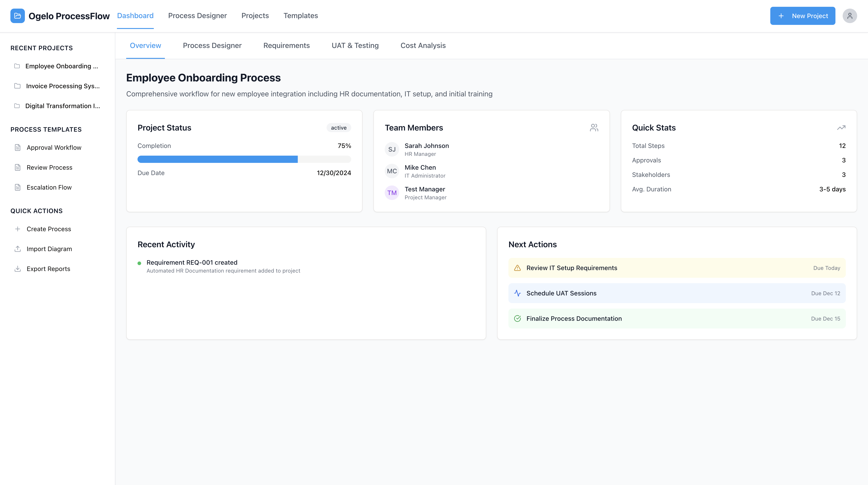Click the Export Reports download icon
The image size is (868, 485).
point(17,269)
